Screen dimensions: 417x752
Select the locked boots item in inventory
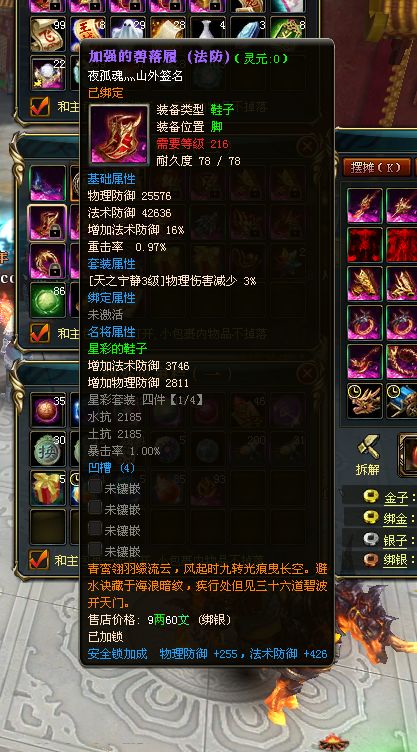47,222
